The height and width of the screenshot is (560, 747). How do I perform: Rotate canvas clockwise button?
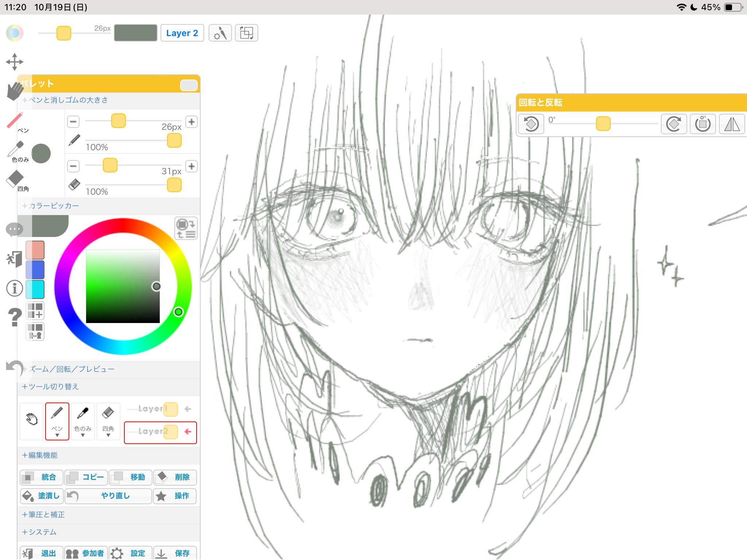(674, 124)
